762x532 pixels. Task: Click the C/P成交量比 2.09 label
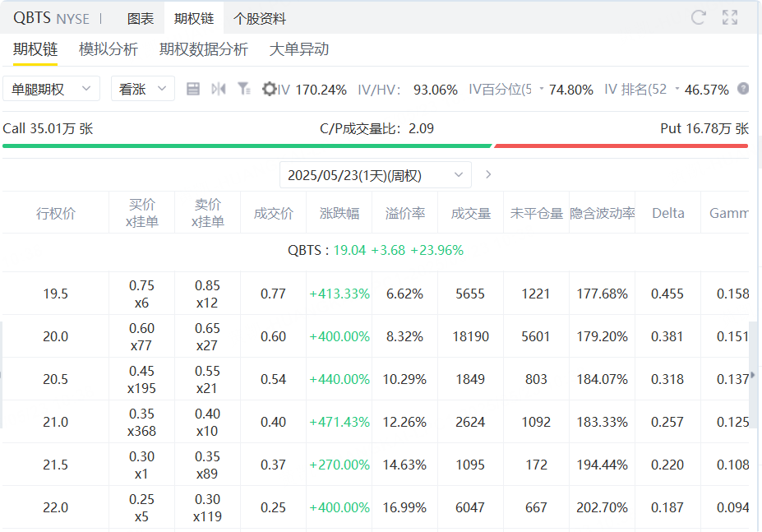(x=376, y=128)
